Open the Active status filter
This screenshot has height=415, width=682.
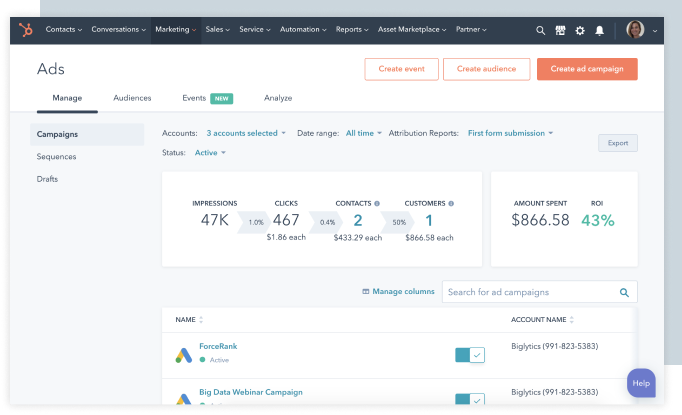tap(210, 153)
